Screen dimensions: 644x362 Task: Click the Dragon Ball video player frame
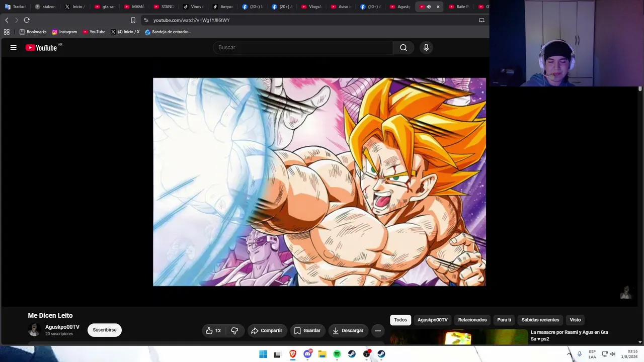click(319, 182)
